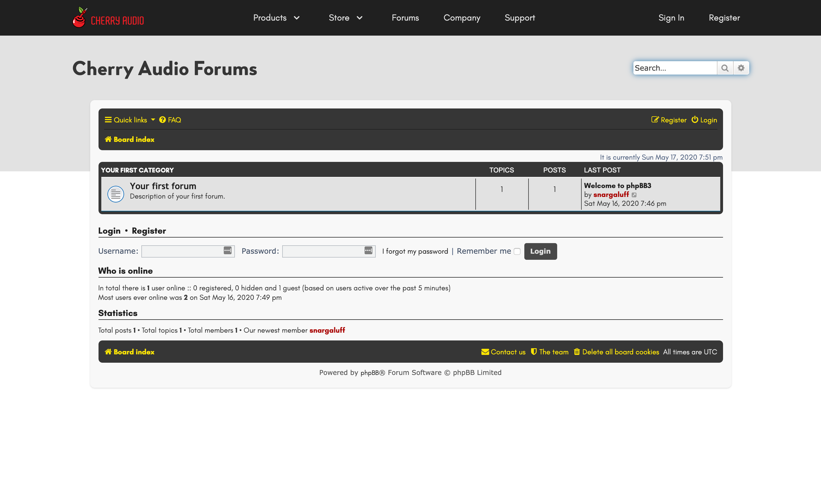Open the Company nav item

coord(462,18)
